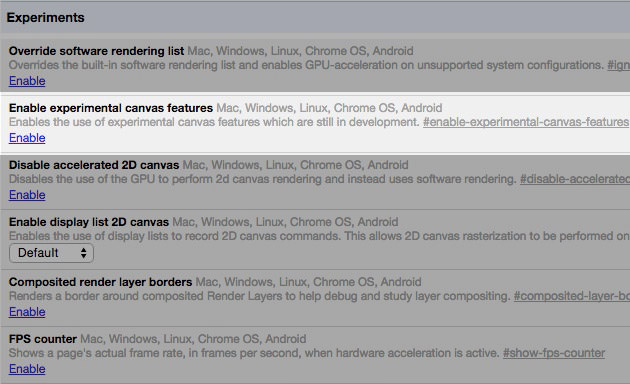The width and height of the screenshot is (630, 384).
Task: Select Composited render layer borders title
Action: [100, 282]
